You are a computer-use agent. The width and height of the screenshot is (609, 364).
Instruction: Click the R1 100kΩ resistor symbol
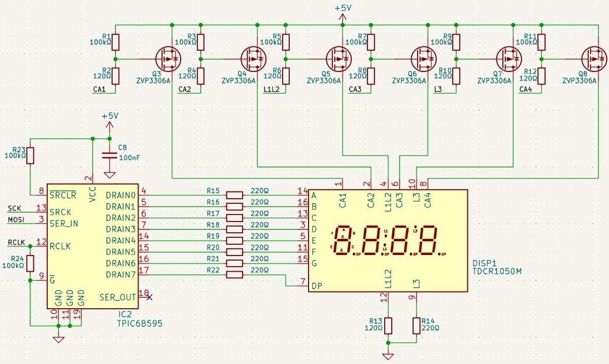coord(116,42)
